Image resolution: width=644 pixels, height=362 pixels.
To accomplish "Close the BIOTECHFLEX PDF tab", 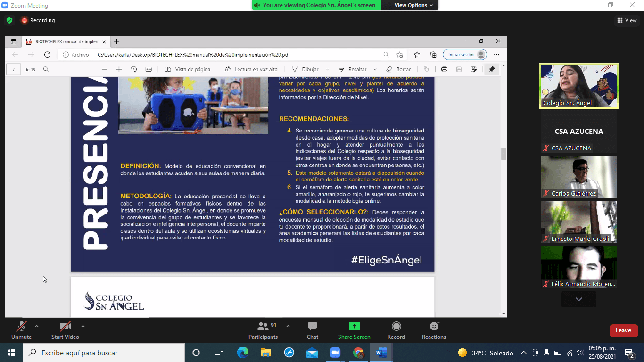I will click(104, 41).
